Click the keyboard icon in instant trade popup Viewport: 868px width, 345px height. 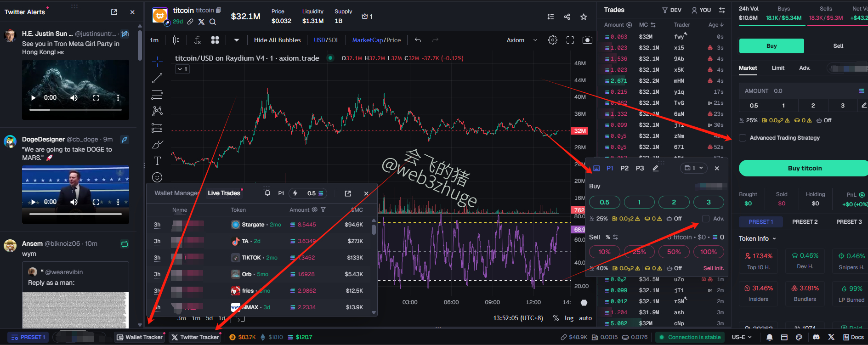coord(596,168)
